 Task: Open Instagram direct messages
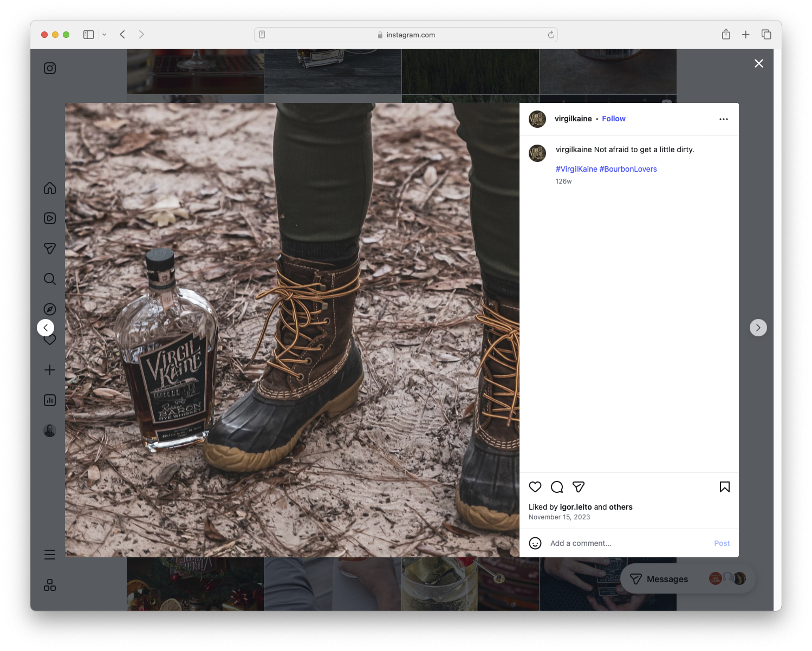pos(49,249)
